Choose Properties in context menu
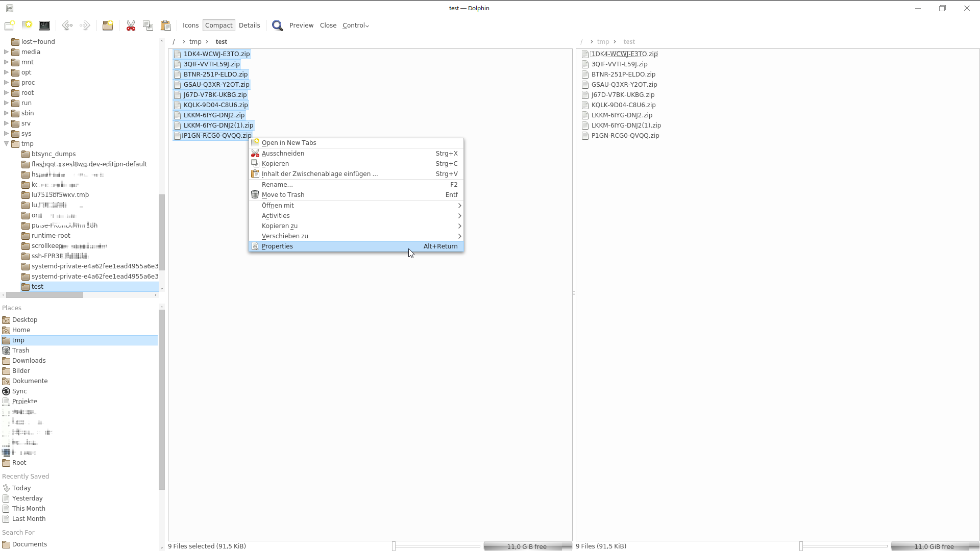980x551 pixels. coord(277,246)
